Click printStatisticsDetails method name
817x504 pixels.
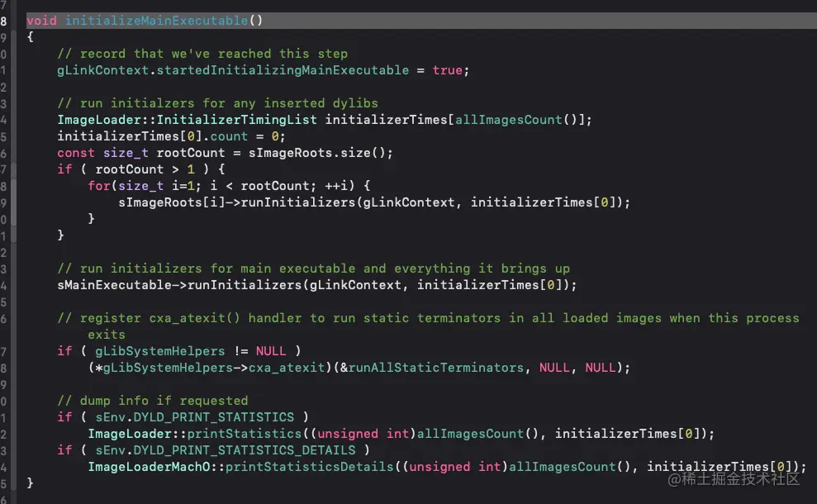click(x=310, y=467)
